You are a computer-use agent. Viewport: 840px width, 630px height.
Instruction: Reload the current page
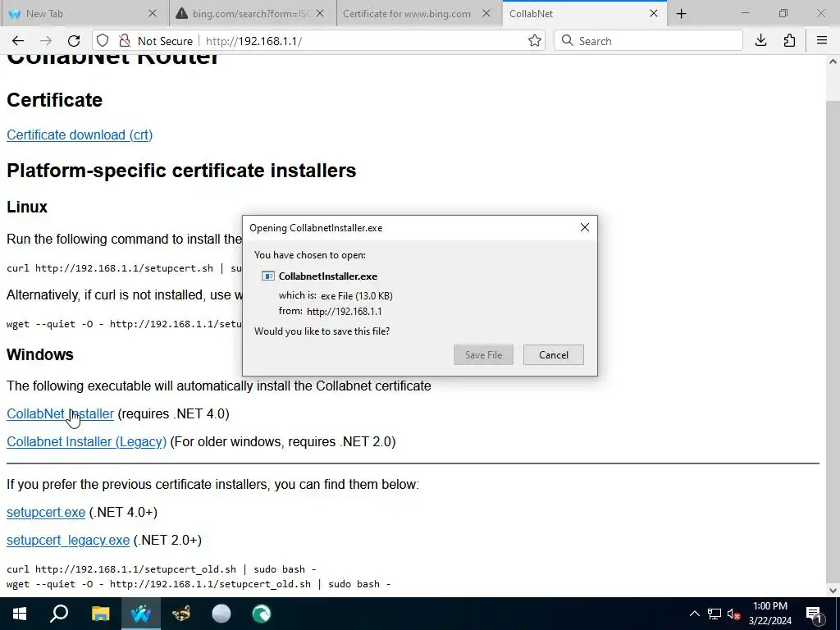[x=74, y=41]
